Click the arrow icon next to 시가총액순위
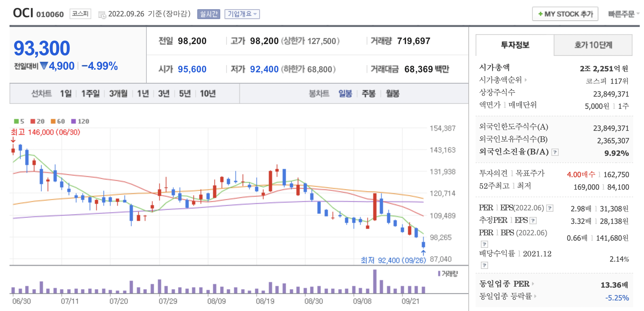 (x=526, y=80)
